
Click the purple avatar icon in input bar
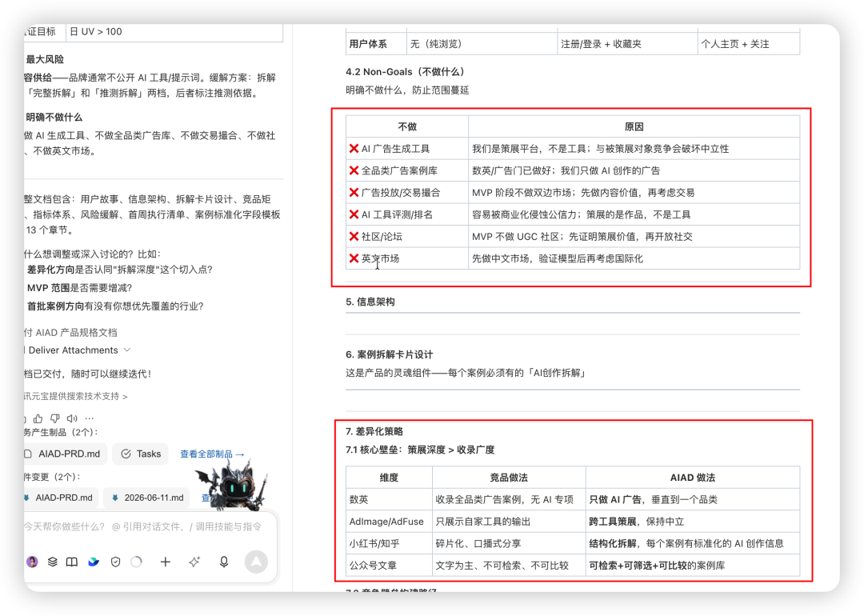33,562
